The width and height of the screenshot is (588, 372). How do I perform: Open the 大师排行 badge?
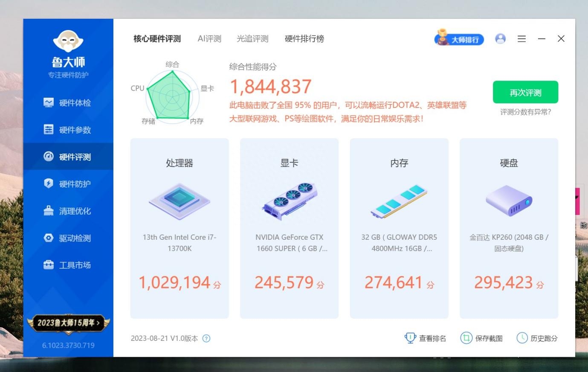pos(459,38)
